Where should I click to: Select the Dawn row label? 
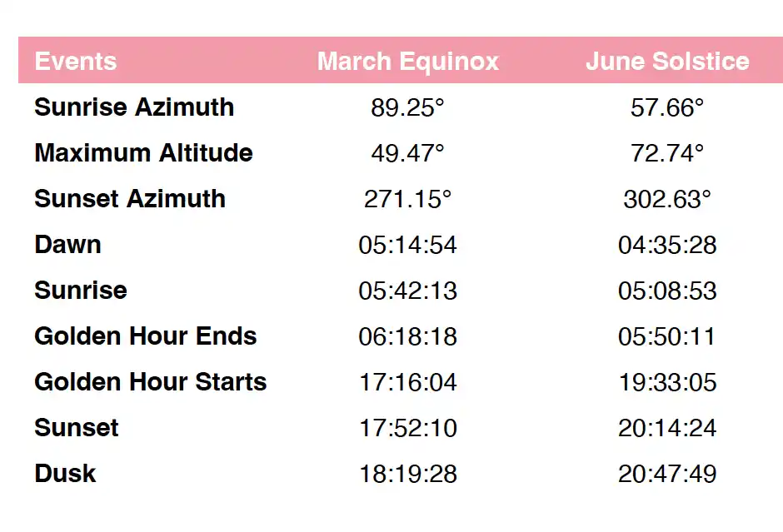[68, 245]
